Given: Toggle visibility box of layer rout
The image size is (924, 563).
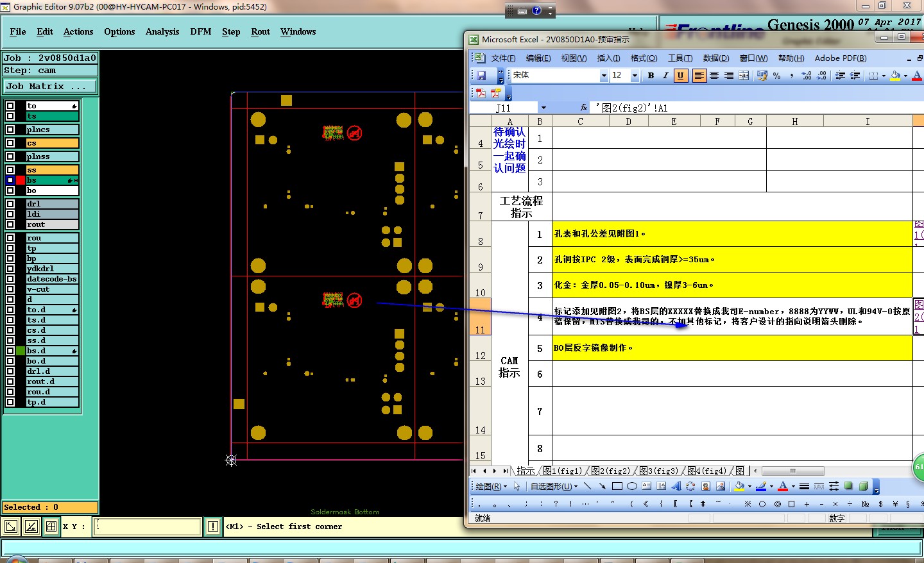Looking at the screenshot, I should (10, 224).
